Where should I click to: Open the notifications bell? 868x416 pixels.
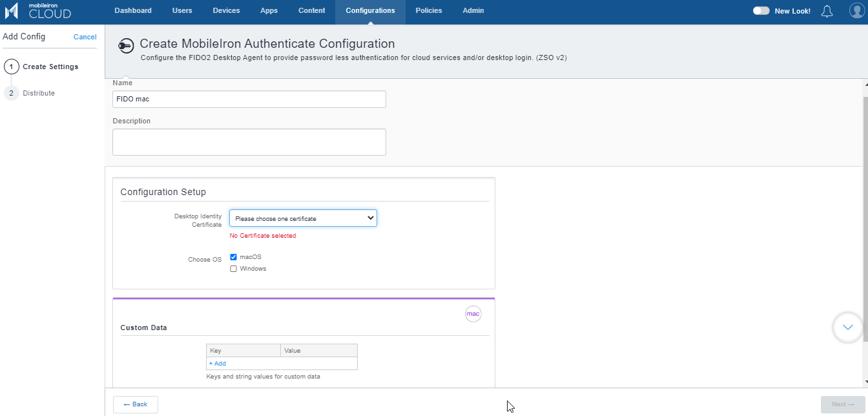[x=827, y=11]
